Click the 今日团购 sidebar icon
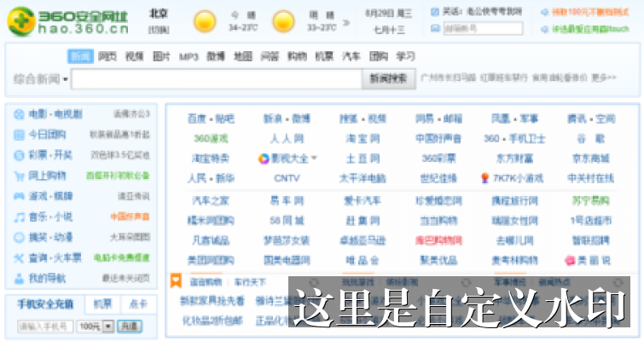This screenshot has width=644, height=341. click(x=19, y=135)
